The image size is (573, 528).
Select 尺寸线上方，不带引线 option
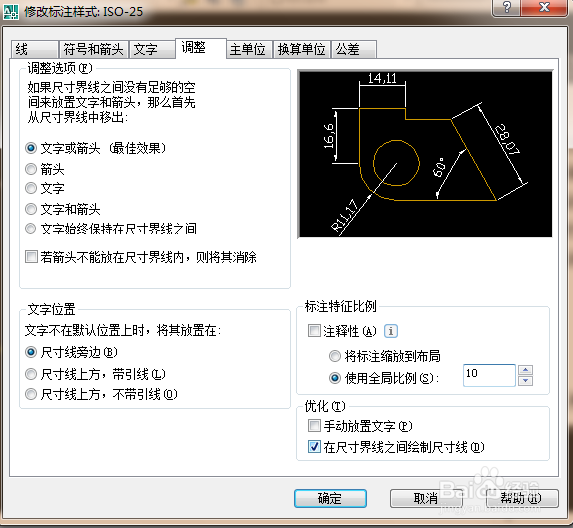101,395
